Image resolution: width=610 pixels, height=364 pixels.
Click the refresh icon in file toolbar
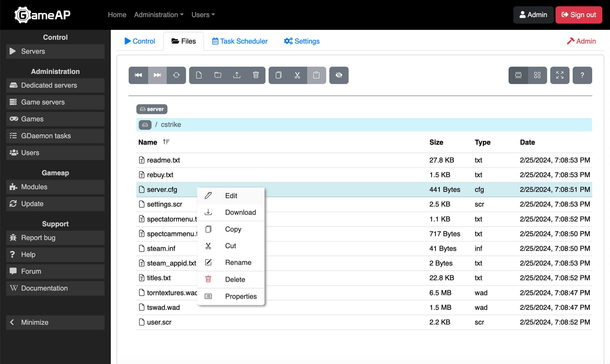coord(176,75)
